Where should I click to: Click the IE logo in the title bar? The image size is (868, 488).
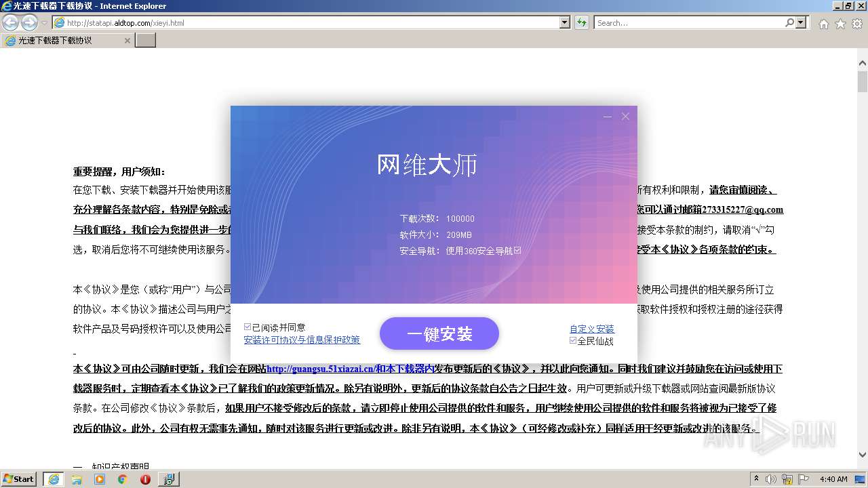7,6
